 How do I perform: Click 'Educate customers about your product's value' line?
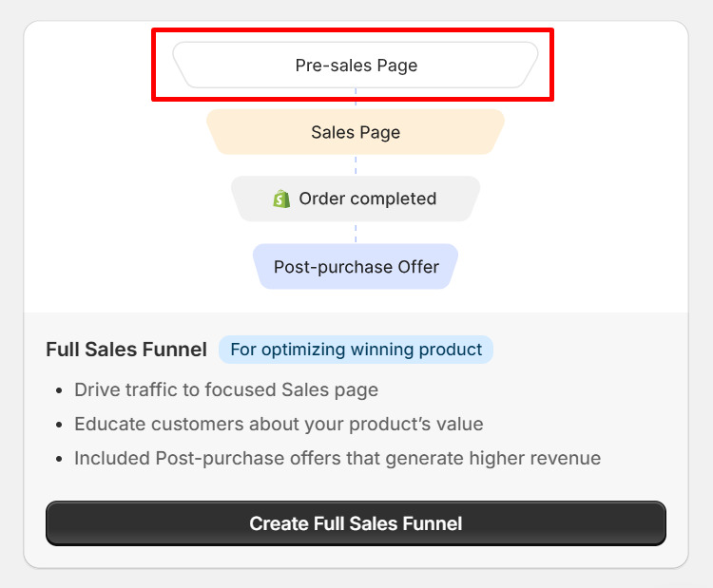point(279,424)
